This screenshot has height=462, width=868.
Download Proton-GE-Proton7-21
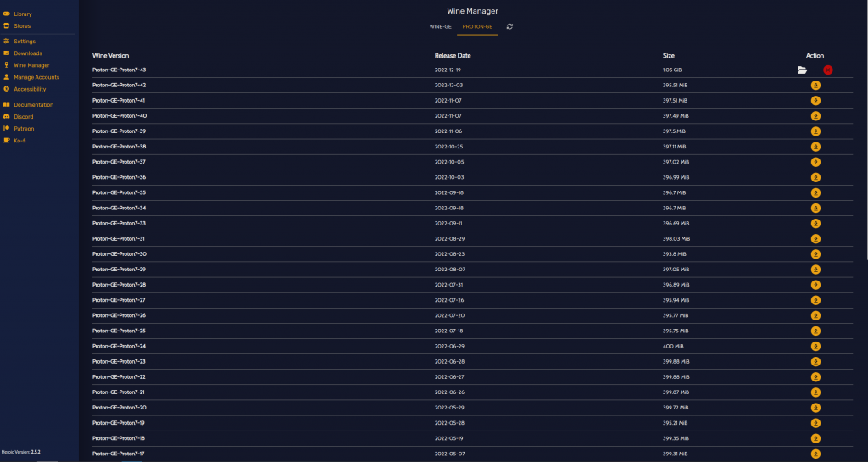[815, 392]
